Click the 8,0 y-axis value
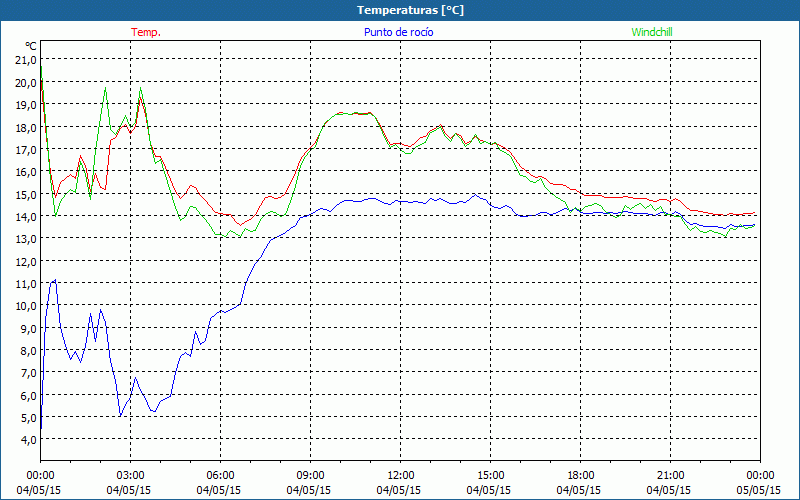 [x=29, y=350]
